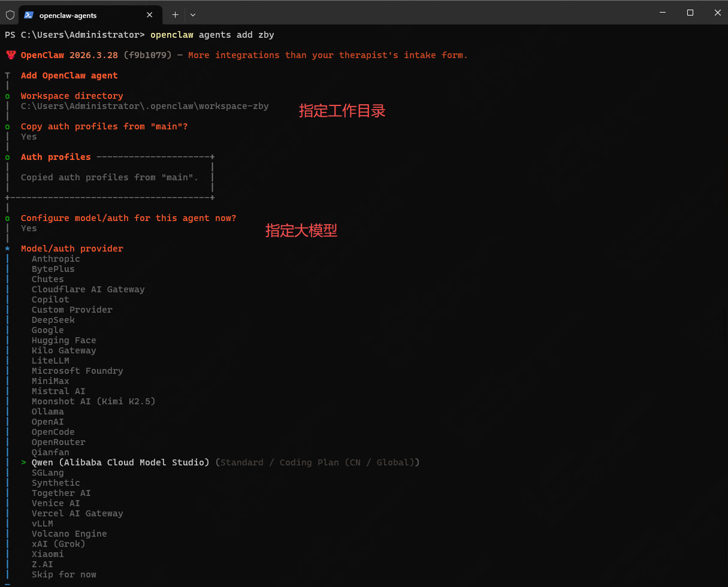The image size is (728, 587).
Task: Open the new-tab profile dropdown chevron
Action: (192, 15)
